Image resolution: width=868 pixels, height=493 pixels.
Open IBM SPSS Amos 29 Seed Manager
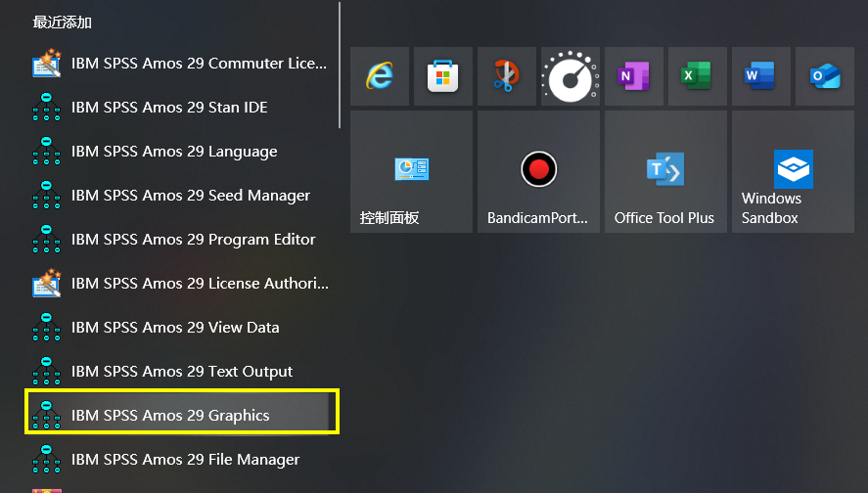[x=181, y=196]
